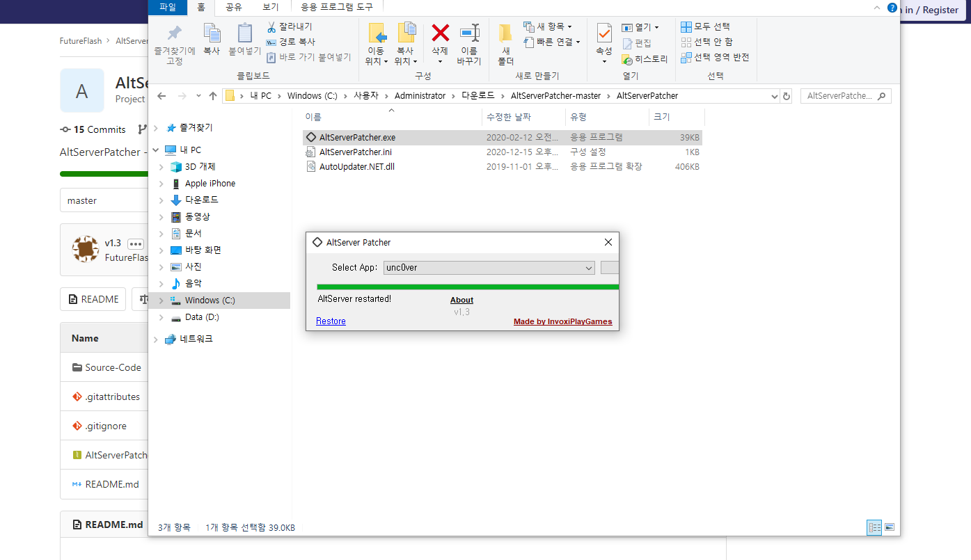Image resolution: width=971 pixels, height=560 pixels.
Task: Click the Copy (복사) ribbon icon
Action: [212, 40]
